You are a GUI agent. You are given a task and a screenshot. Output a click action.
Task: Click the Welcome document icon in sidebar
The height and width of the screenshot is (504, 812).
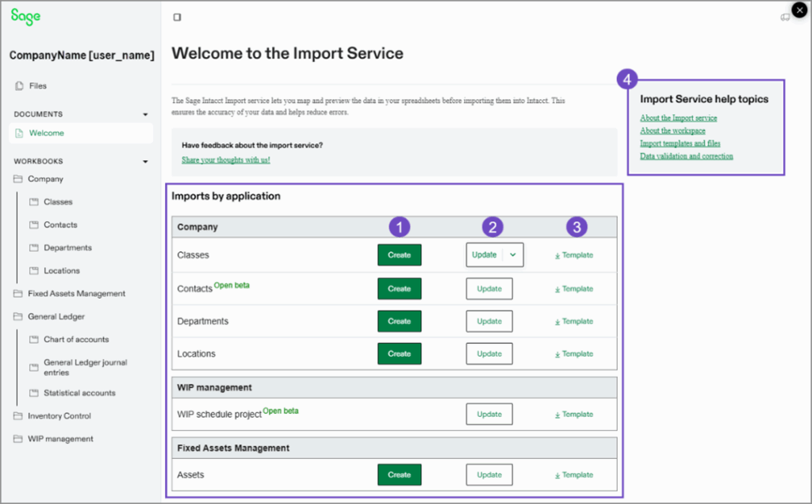tap(20, 133)
